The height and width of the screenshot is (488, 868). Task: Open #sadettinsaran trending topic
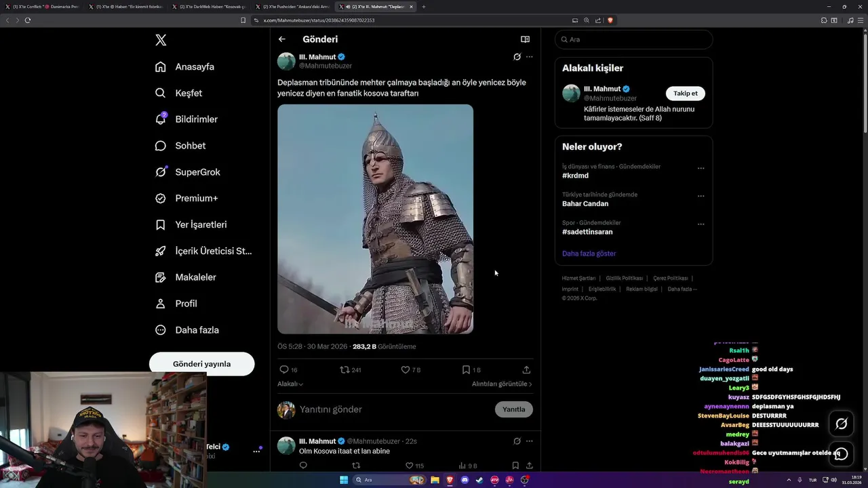[x=587, y=232]
